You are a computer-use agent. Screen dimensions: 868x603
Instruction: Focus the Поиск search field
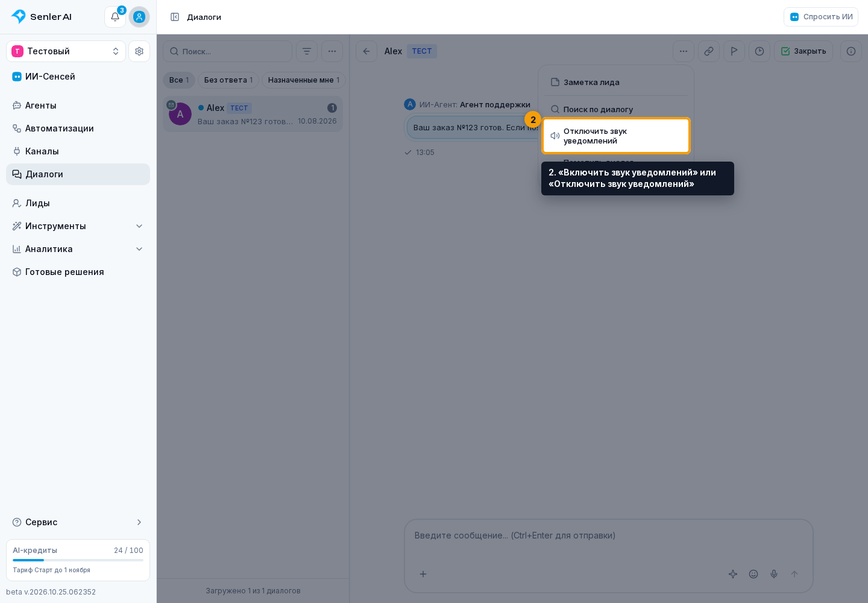click(x=228, y=51)
